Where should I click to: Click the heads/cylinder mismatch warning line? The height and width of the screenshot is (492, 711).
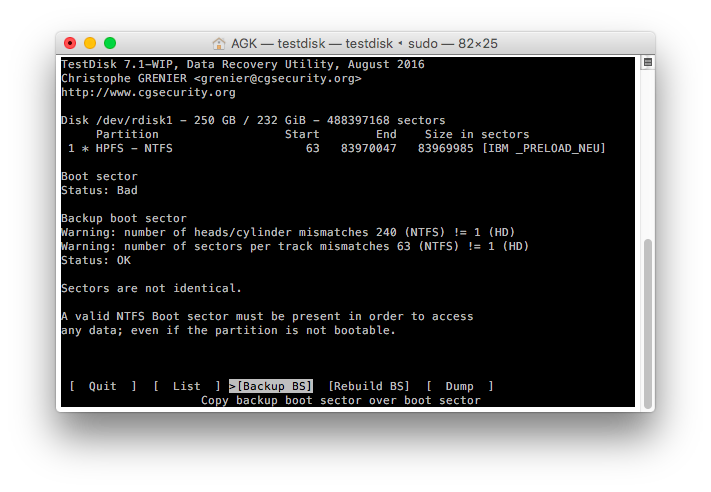pyautogui.click(x=288, y=232)
